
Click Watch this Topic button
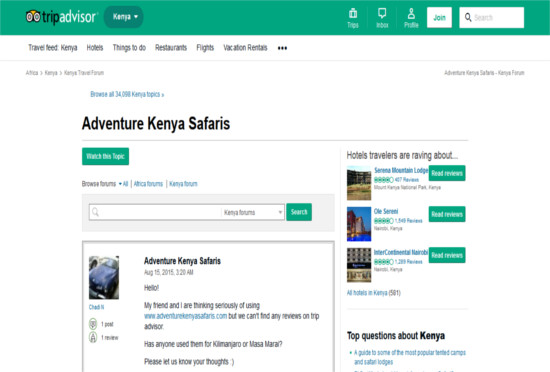point(105,156)
